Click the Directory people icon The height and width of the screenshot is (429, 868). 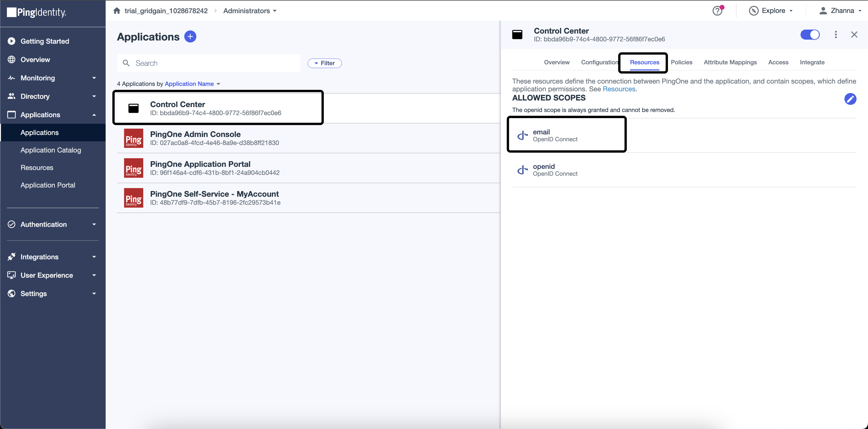point(11,96)
